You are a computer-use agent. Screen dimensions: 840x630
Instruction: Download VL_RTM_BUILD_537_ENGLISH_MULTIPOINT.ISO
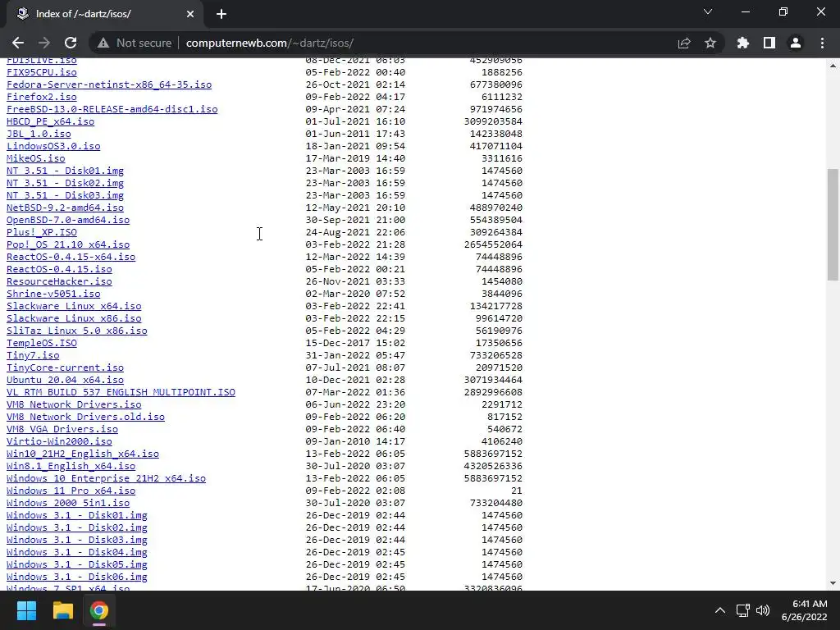pyautogui.click(x=121, y=393)
